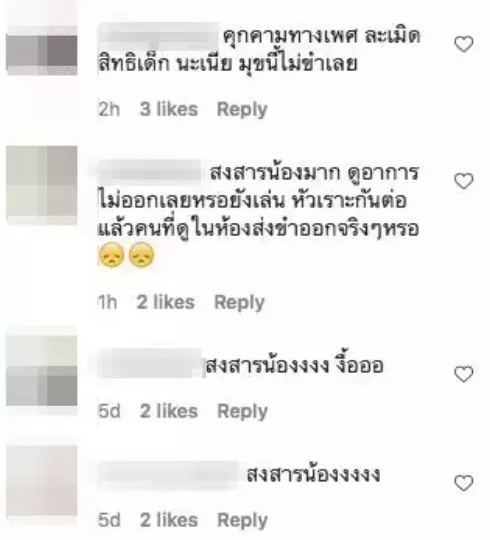Reply to the comment posted 1h ago
This screenshot has width=490, height=540.
pyautogui.click(x=239, y=303)
